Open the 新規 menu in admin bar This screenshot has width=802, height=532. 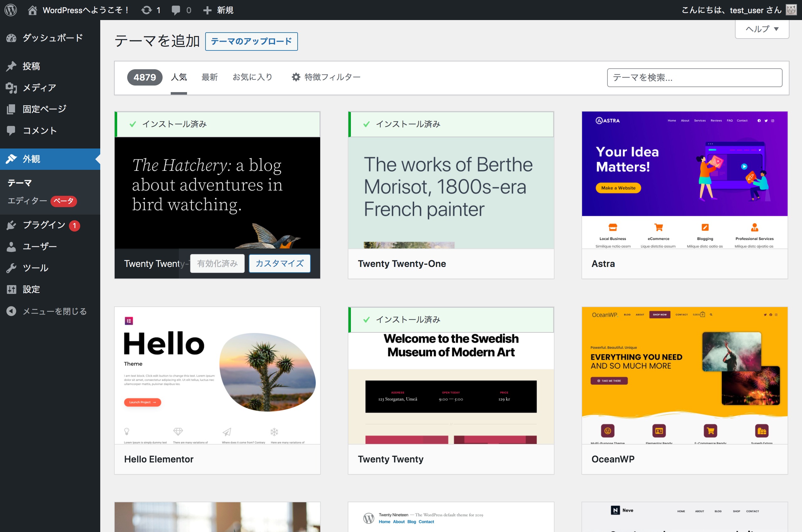pyautogui.click(x=218, y=10)
